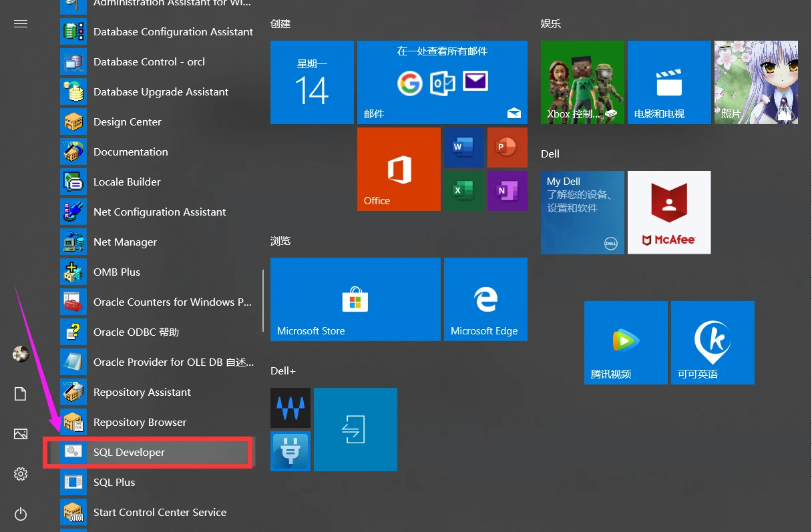Click the 娱乐 tile group header
This screenshot has height=532, width=812.
(x=551, y=24)
